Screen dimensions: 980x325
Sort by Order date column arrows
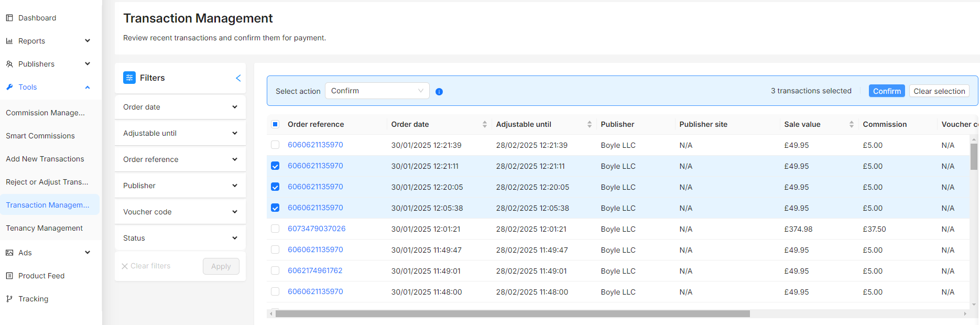click(x=484, y=124)
